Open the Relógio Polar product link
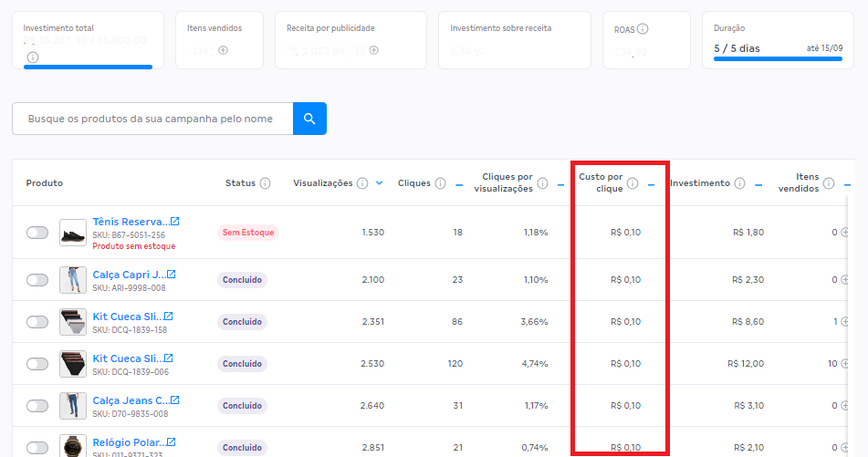The height and width of the screenshot is (457, 868). point(130,442)
